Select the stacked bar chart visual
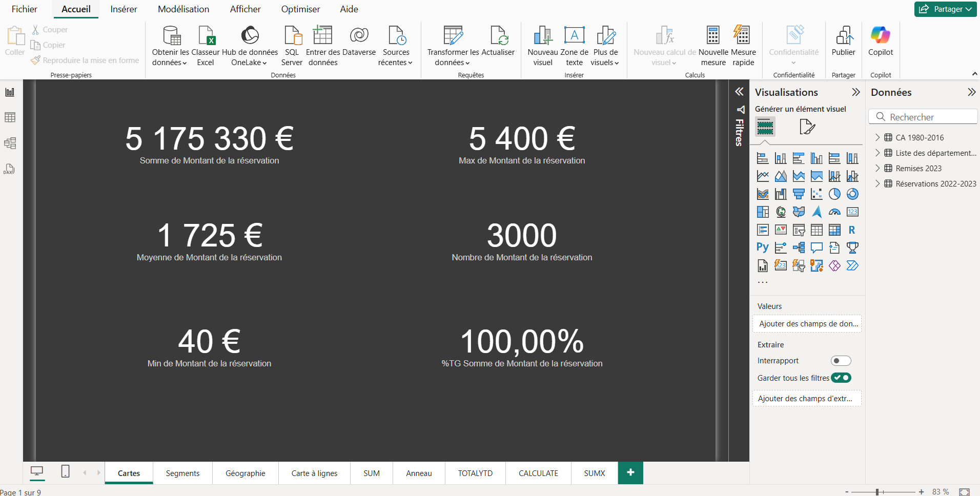 [763, 158]
